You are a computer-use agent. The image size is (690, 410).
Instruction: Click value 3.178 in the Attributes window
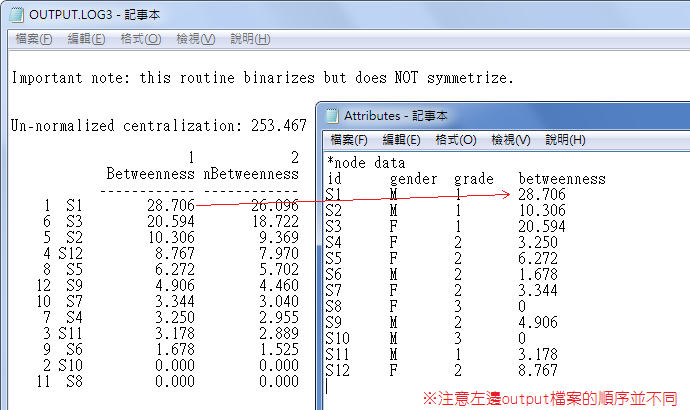pyautogui.click(x=538, y=354)
